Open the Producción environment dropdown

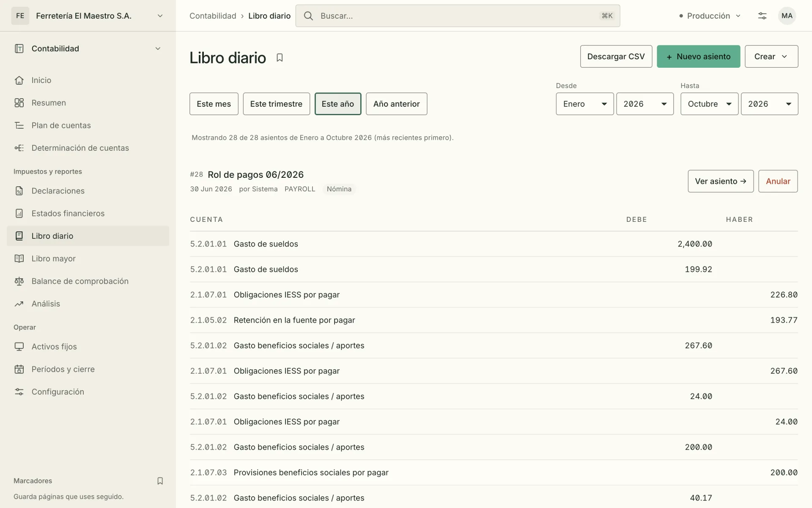(x=710, y=16)
